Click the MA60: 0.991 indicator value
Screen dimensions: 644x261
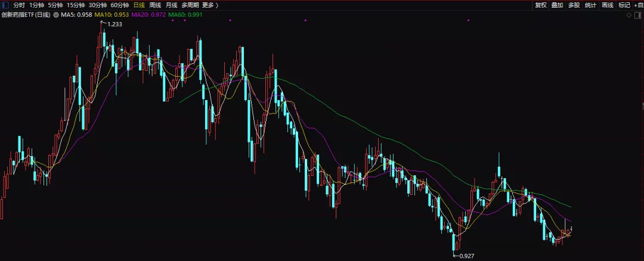click(x=185, y=15)
